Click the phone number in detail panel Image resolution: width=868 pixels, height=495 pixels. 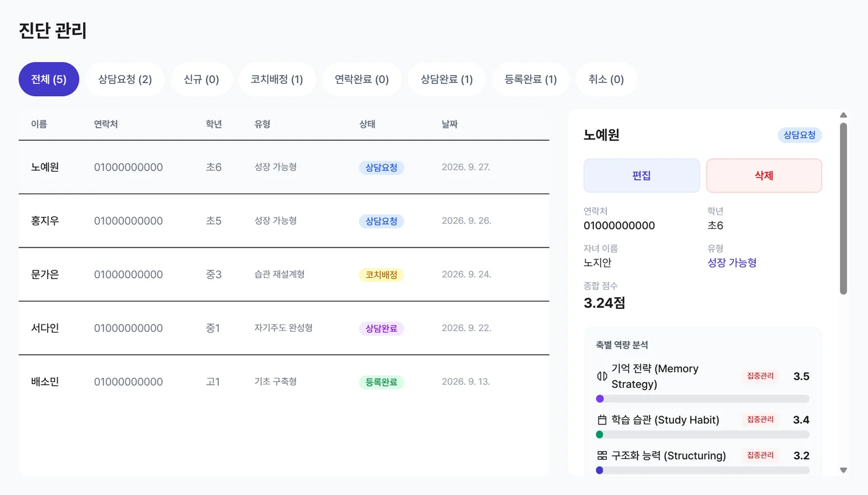(x=619, y=225)
